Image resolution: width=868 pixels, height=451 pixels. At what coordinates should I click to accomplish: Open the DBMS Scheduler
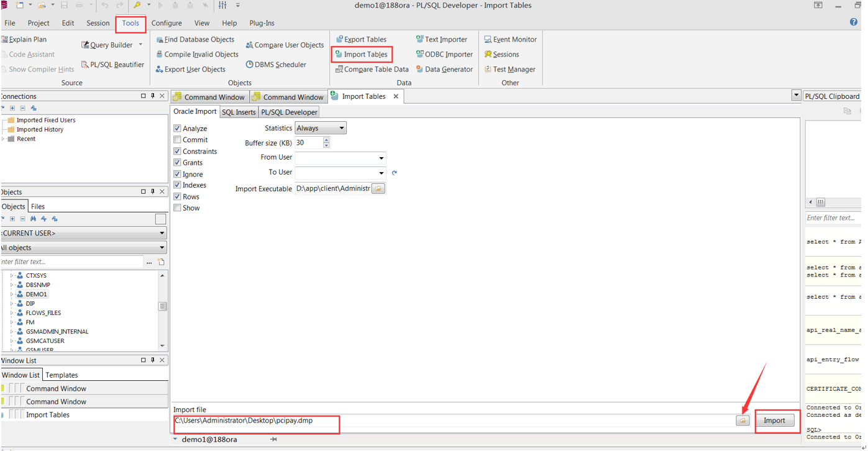pyautogui.click(x=276, y=65)
